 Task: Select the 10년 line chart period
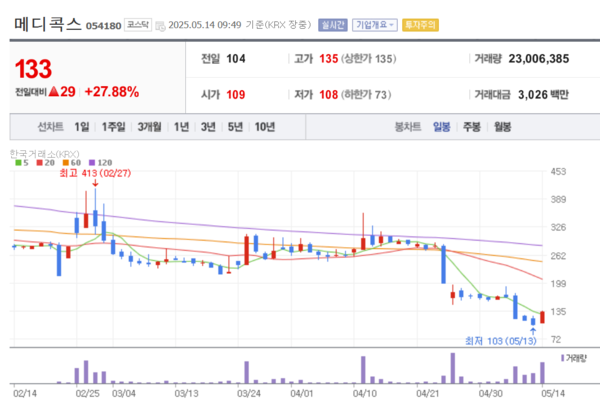pyautogui.click(x=265, y=127)
